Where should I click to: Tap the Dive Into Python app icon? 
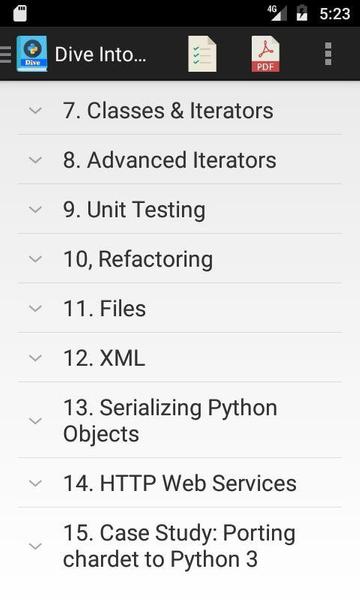coord(32,54)
